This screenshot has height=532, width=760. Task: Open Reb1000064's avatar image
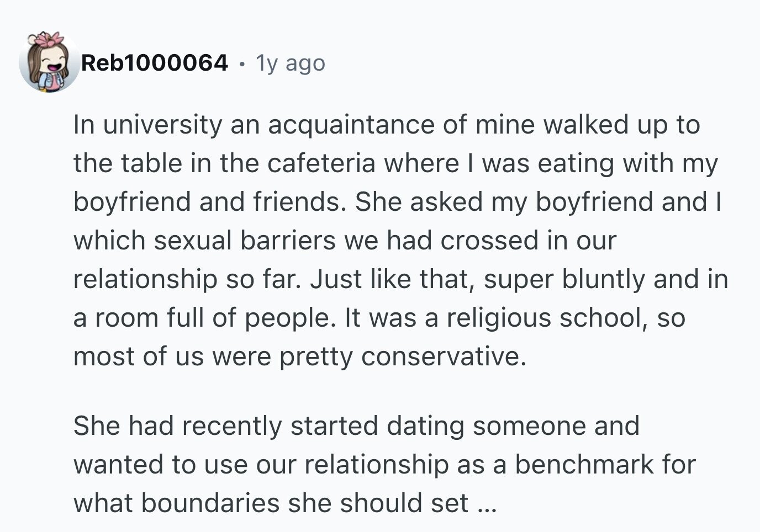point(49,61)
